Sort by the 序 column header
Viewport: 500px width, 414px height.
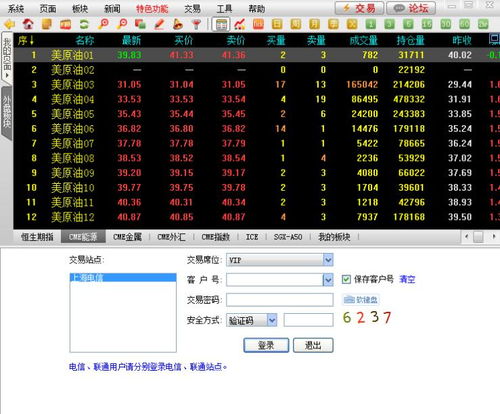click(26, 41)
